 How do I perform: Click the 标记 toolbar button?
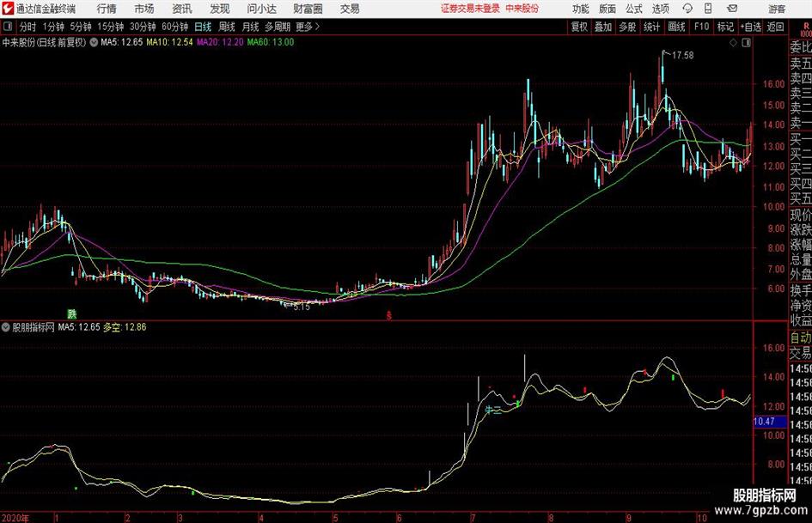(x=725, y=27)
